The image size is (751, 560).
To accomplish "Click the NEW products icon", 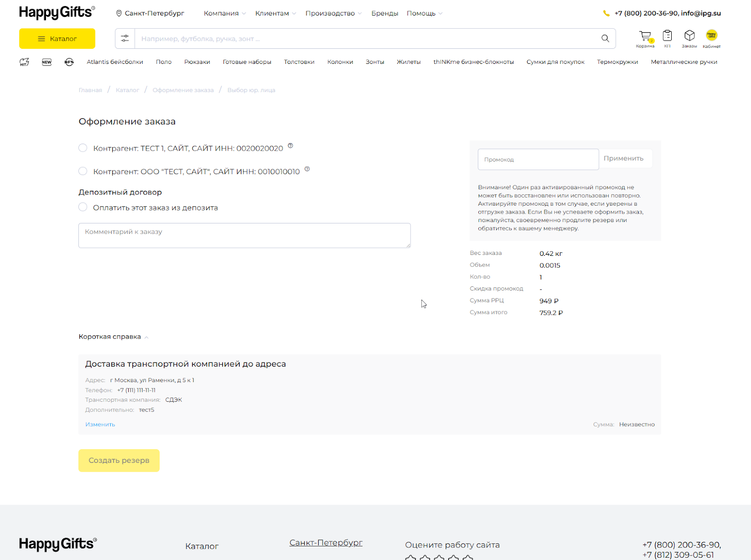I will pos(47,62).
